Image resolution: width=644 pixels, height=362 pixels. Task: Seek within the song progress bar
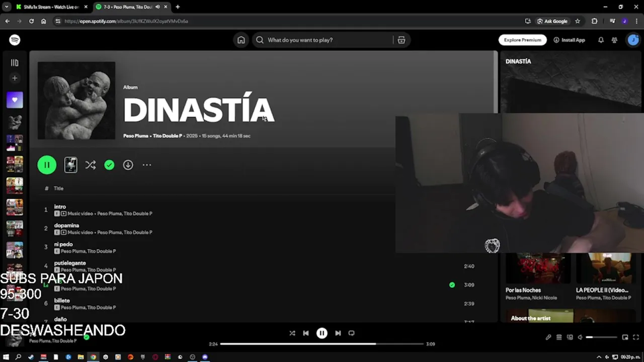(322, 344)
